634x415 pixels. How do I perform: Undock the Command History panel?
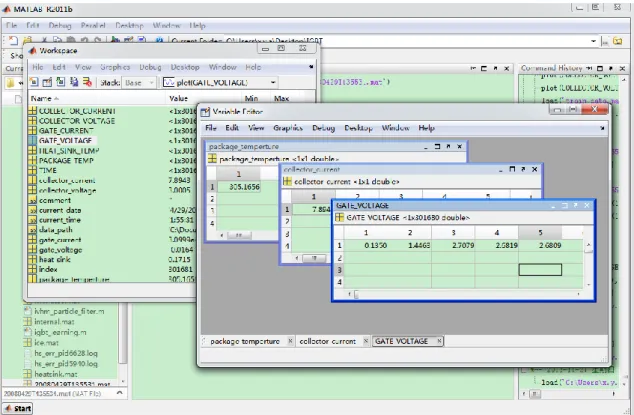click(x=611, y=68)
